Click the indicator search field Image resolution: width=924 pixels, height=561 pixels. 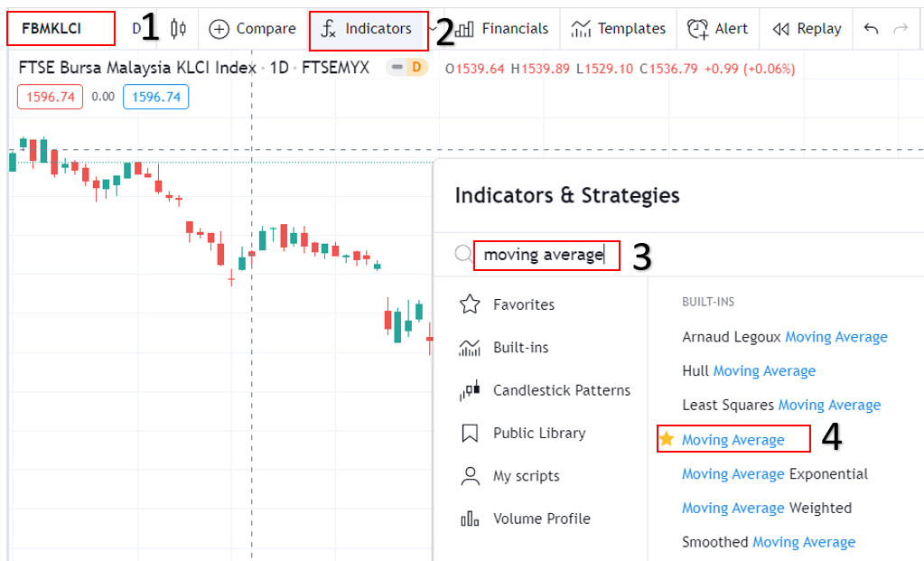click(x=545, y=255)
